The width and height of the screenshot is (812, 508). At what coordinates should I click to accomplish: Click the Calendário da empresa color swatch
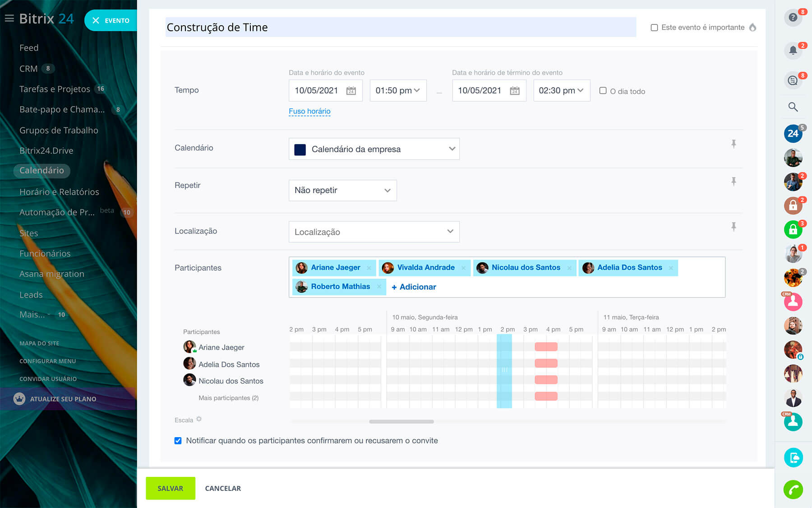click(300, 149)
